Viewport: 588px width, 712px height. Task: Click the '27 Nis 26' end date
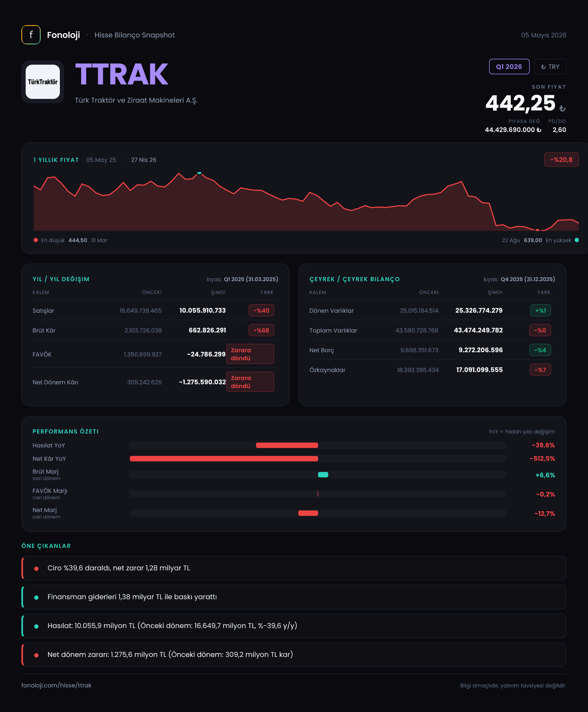click(144, 160)
